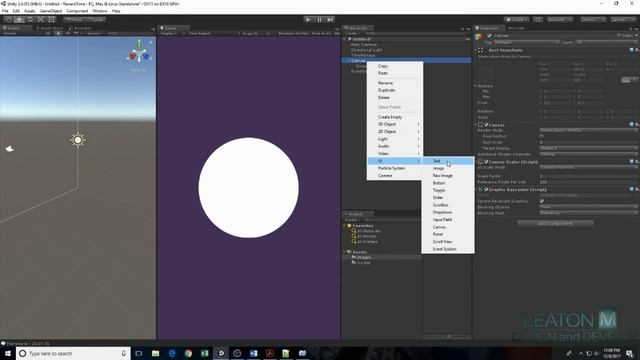Click the Step frame button
Image resolution: width=640 pixels, height=360 pixels.
pos(330,19)
